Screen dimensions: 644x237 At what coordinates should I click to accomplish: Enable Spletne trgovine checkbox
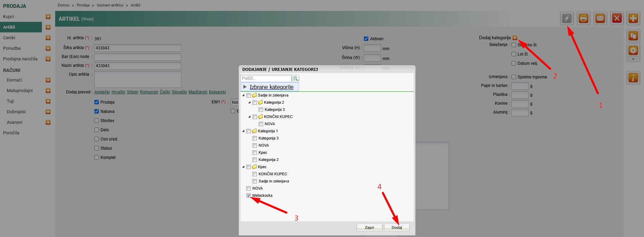[513, 77]
